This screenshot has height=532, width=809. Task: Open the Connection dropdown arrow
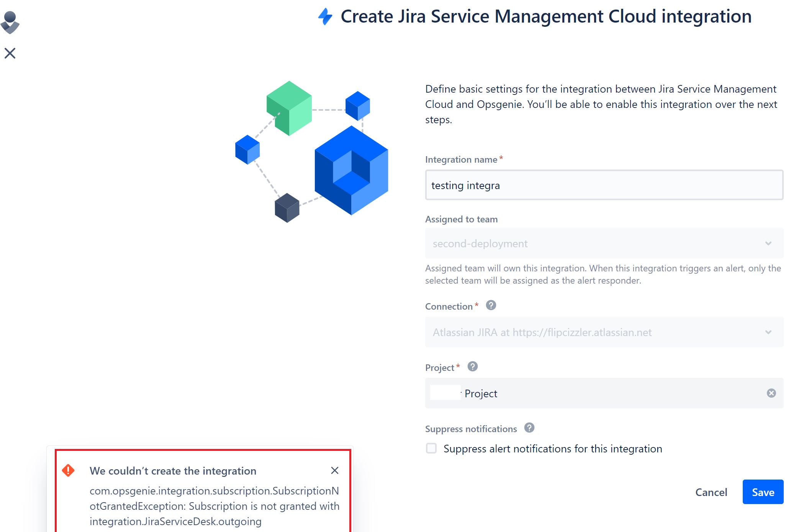pyautogui.click(x=768, y=332)
